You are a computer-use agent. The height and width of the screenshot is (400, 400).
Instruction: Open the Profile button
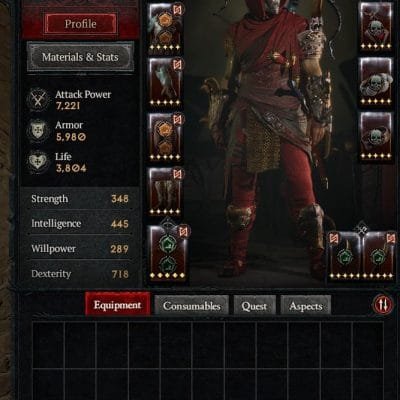tap(80, 24)
